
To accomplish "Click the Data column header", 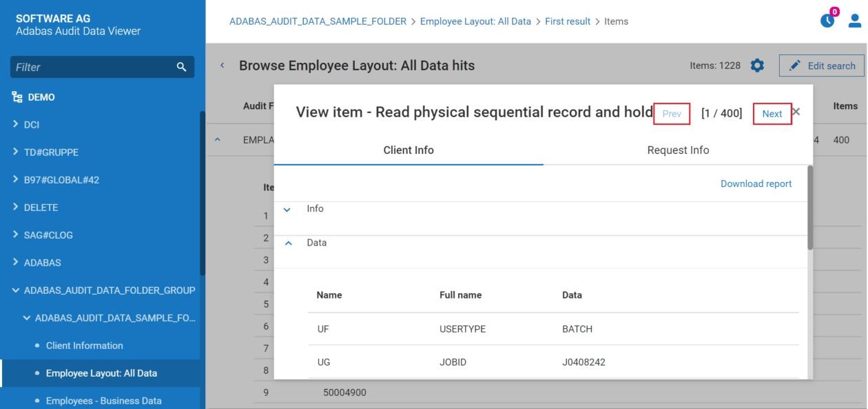I will point(572,295).
